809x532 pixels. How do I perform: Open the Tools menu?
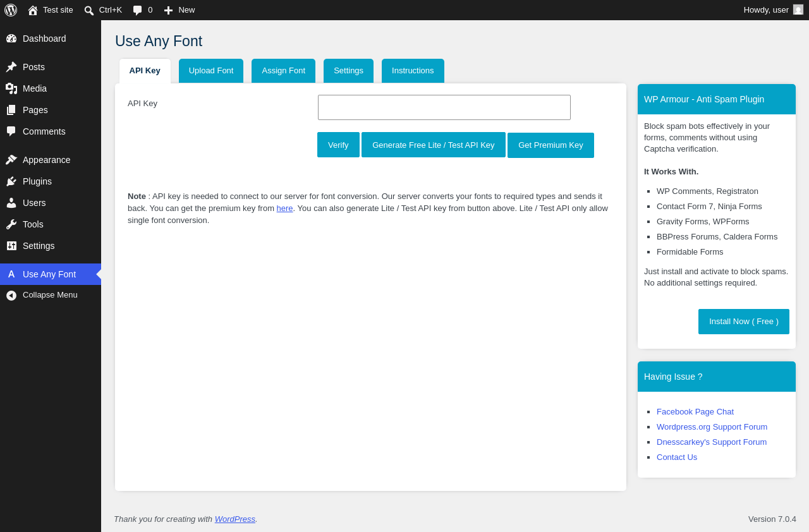coord(51,224)
